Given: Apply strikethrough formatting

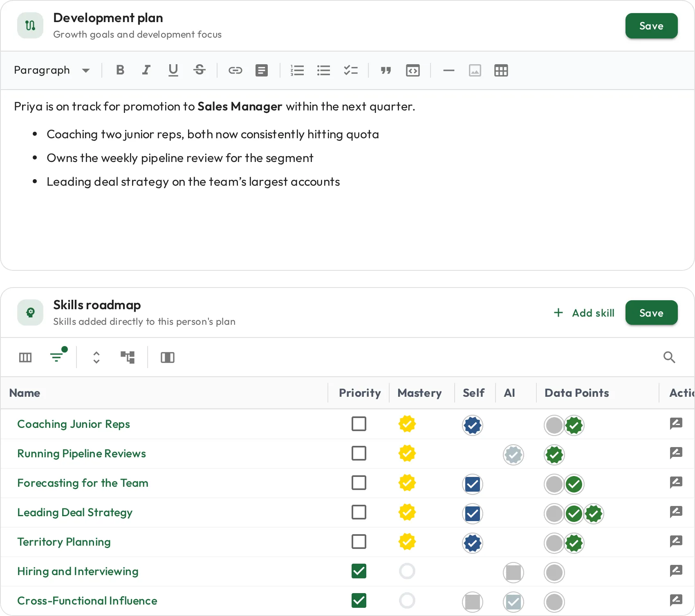Looking at the screenshot, I should coord(200,70).
